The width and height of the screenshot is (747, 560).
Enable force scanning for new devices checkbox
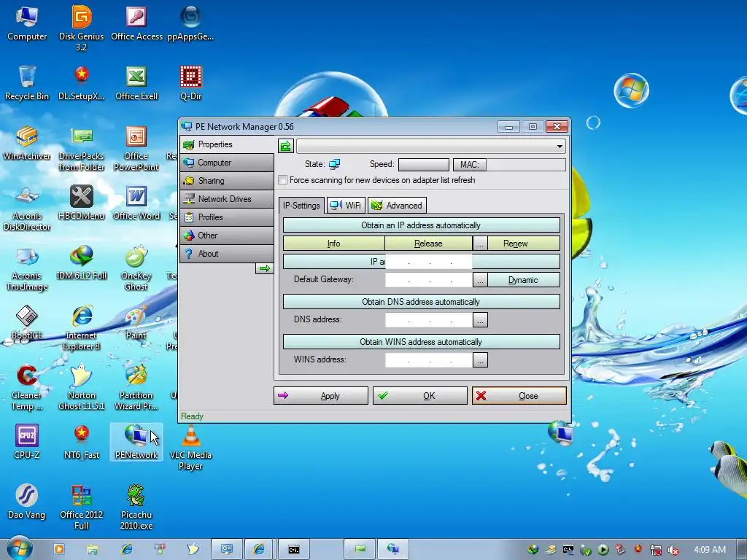(x=283, y=180)
